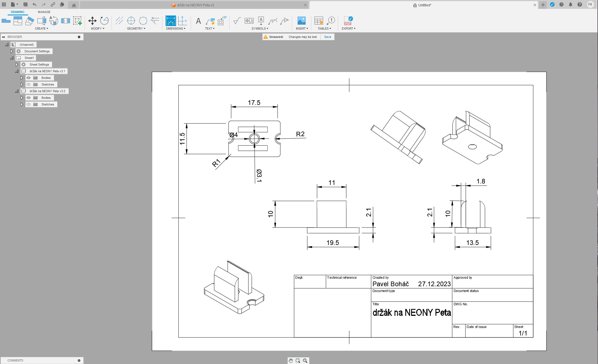Expand the Comments panel
This screenshot has height=364, width=598.
click(79, 360)
